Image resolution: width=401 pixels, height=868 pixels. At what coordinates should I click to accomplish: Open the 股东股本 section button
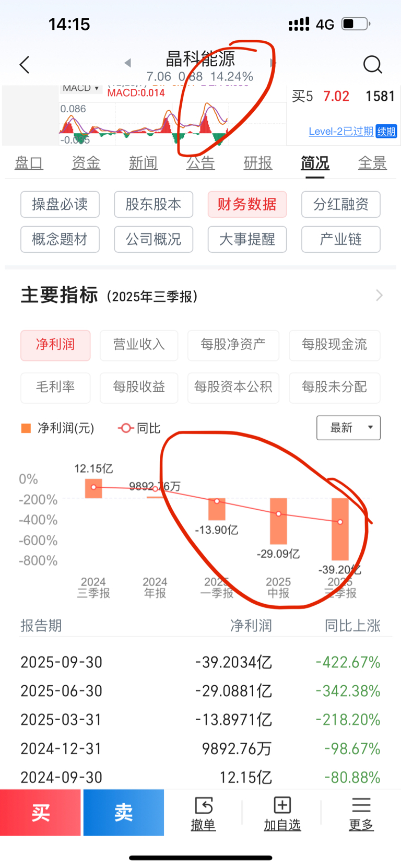coord(154,204)
